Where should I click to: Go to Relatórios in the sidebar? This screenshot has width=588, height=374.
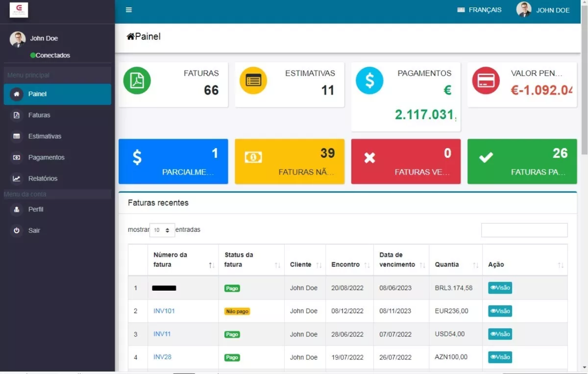(43, 179)
